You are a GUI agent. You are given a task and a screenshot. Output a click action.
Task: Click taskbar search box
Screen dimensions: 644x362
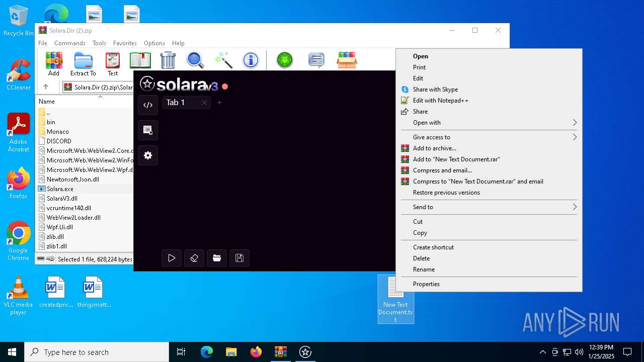point(97,352)
